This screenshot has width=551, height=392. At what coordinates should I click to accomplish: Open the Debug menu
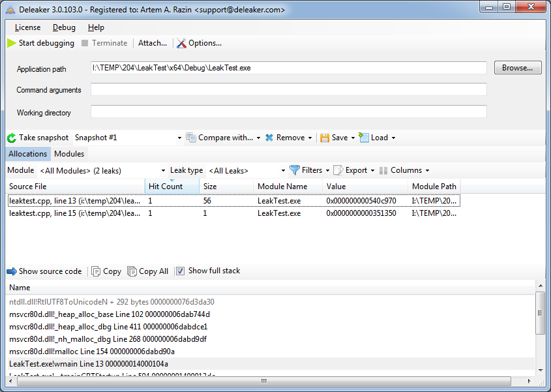64,27
